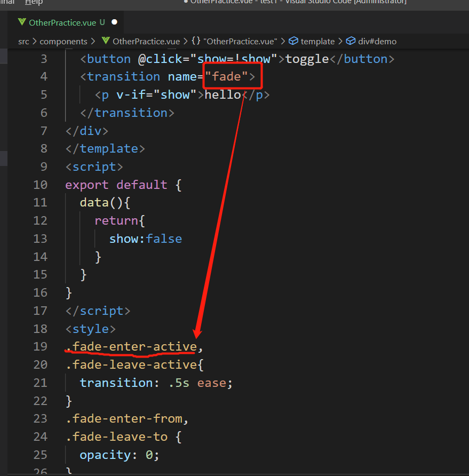Click the v-if="show" directive
Screen dimensions: 469x476
point(156,94)
